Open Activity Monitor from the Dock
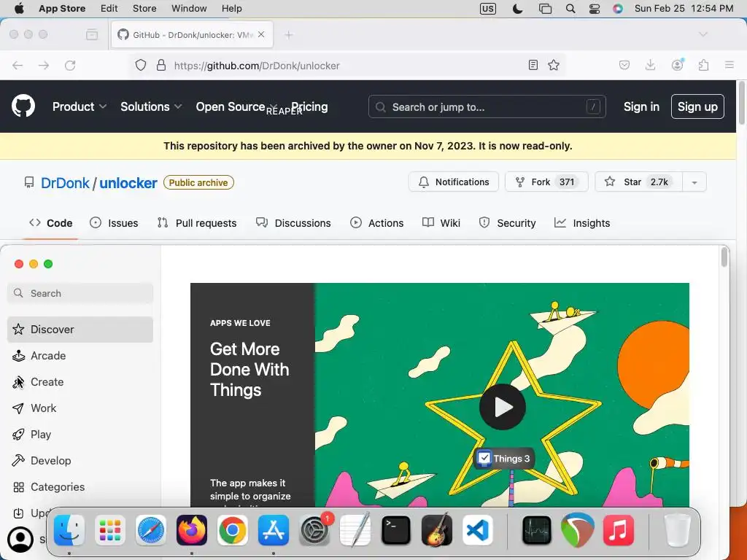Viewport: 747px width, 560px height. (537, 530)
